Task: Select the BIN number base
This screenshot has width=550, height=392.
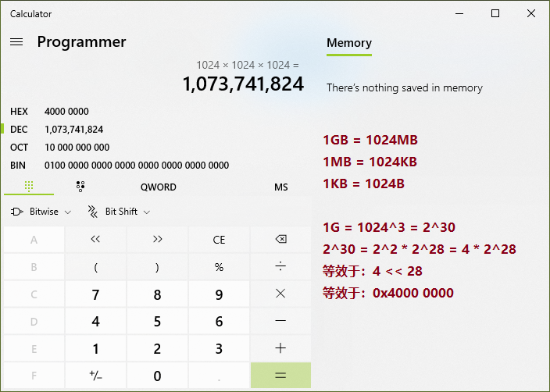Action: pyautogui.click(x=155, y=165)
